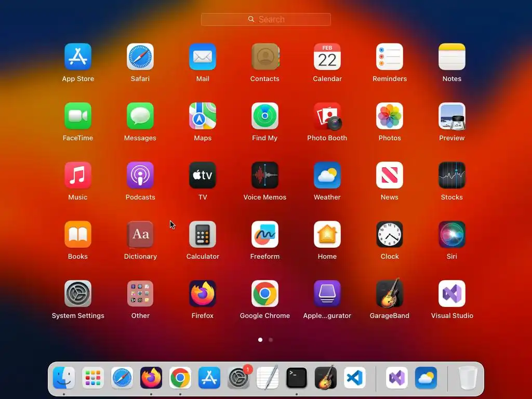Open the Stocks app
532x399 pixels.
tap(452, 175)
